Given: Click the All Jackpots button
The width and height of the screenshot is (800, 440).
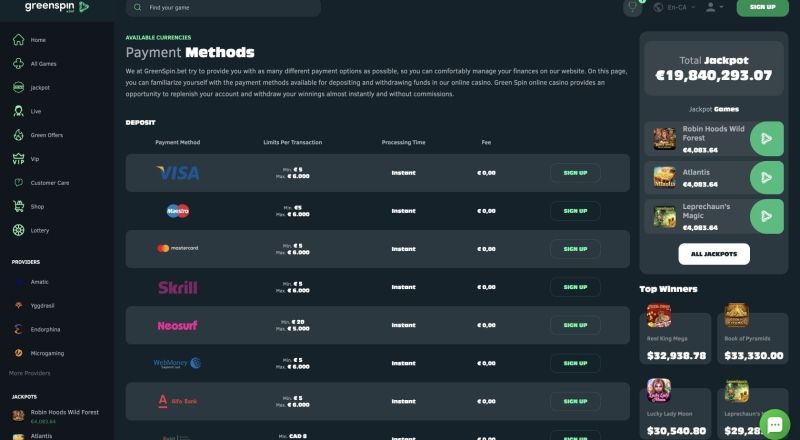Looking at the screenshot, I should 714,254.
